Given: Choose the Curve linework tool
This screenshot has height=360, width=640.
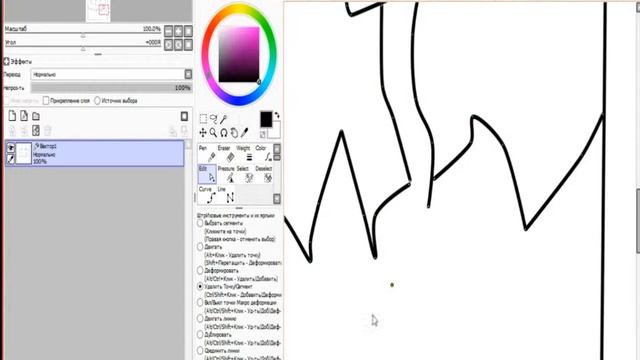Looking at the screenshot, I should [207, 195].
